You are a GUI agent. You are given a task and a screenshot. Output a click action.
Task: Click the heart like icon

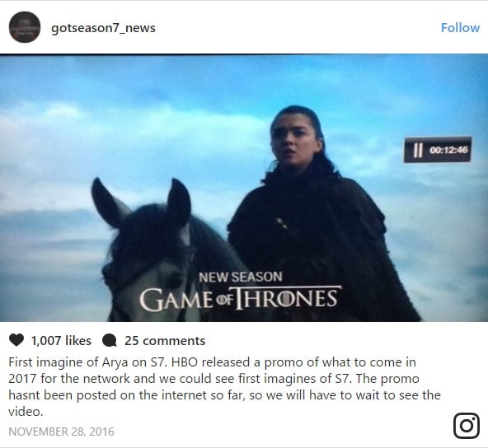[x=16, y=340]
